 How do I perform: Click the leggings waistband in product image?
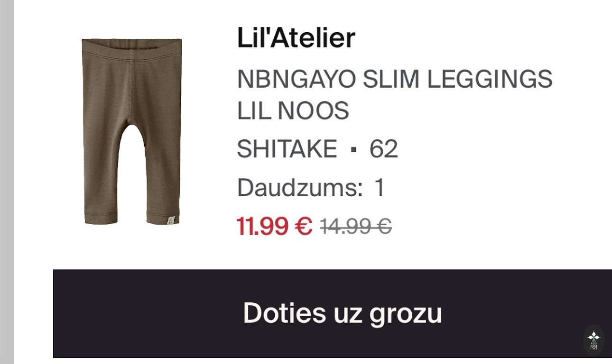pyautogui.click(x=132, y=47)
